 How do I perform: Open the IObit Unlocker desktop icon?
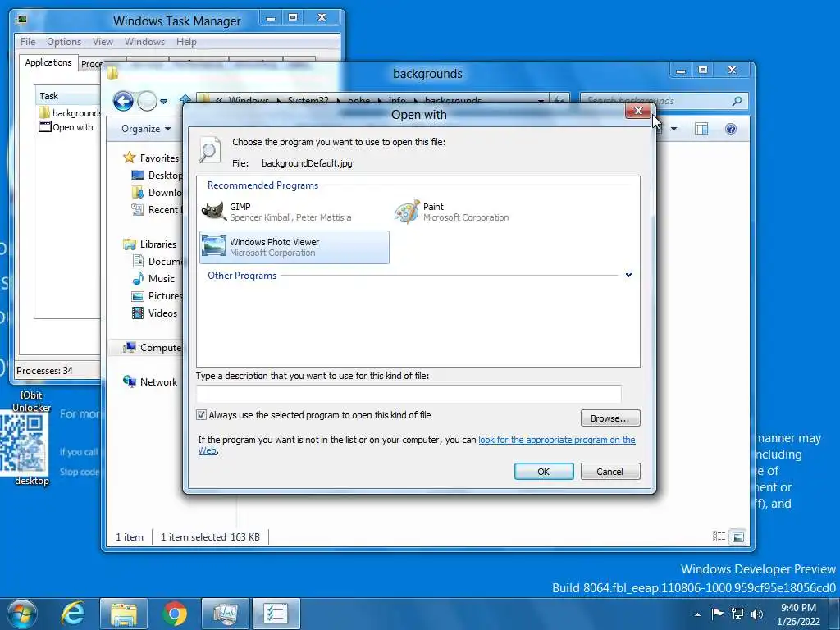click(x=31, y=400)
